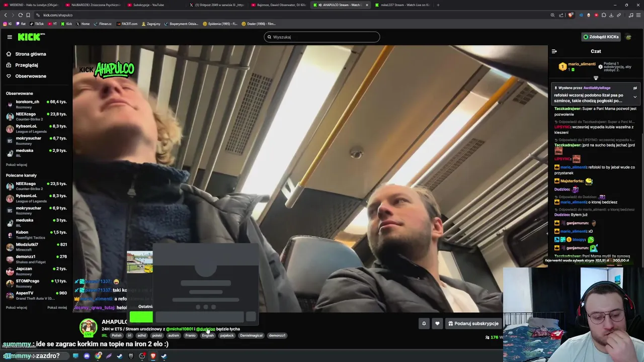Focus the Wyszukaj search field
The image size is (644, 362).
pos(322,37)
